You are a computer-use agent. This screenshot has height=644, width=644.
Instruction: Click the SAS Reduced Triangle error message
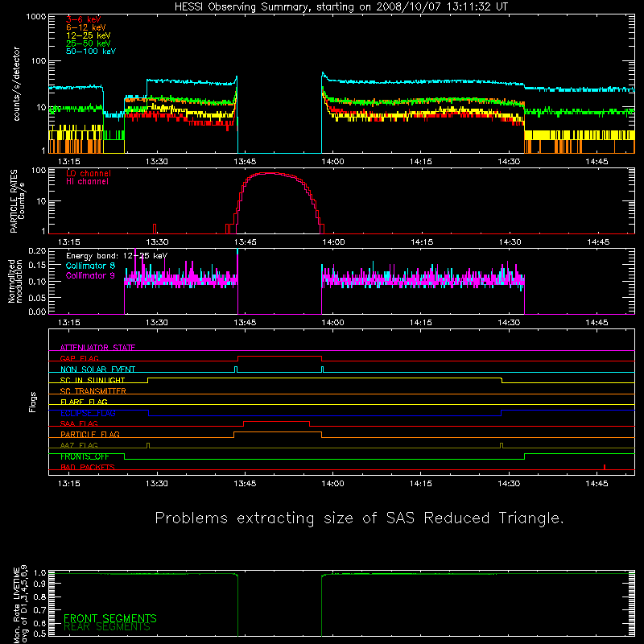[x=359, y=518]
